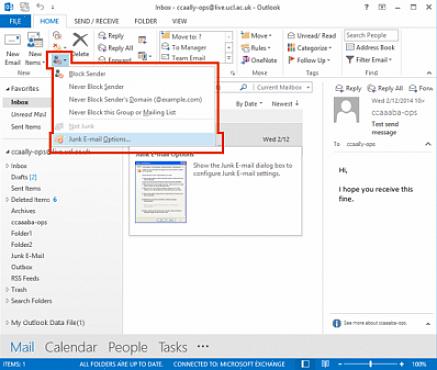
Task: Open the More respond actions icon
Action: pos(144,55)
